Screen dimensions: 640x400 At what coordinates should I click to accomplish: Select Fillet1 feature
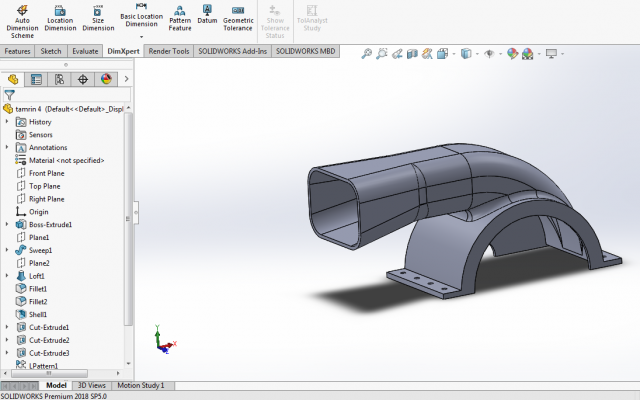[x=31, y=289]
